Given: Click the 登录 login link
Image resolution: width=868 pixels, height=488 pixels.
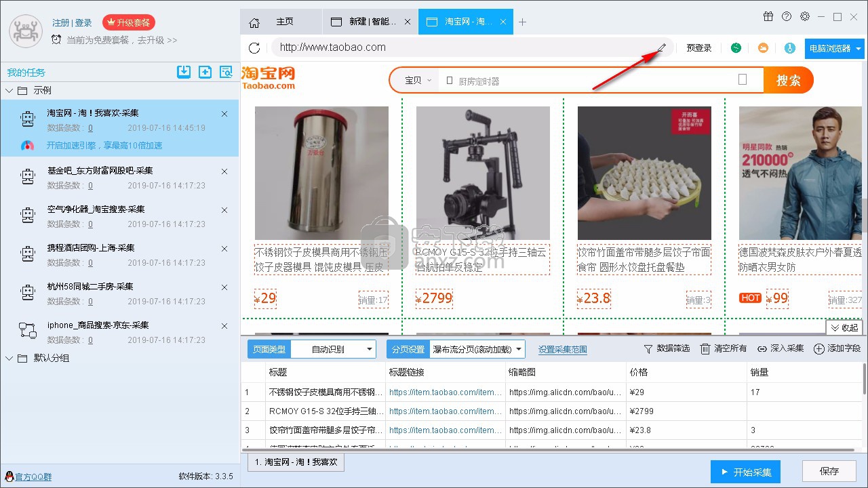Looking at the screenshot, I should click(x=83, y=22).
